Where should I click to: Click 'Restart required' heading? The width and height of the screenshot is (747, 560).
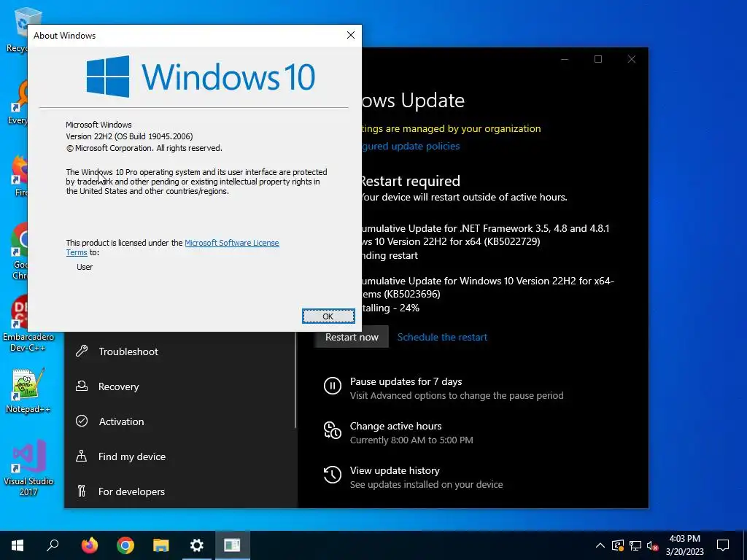[410, 181]
